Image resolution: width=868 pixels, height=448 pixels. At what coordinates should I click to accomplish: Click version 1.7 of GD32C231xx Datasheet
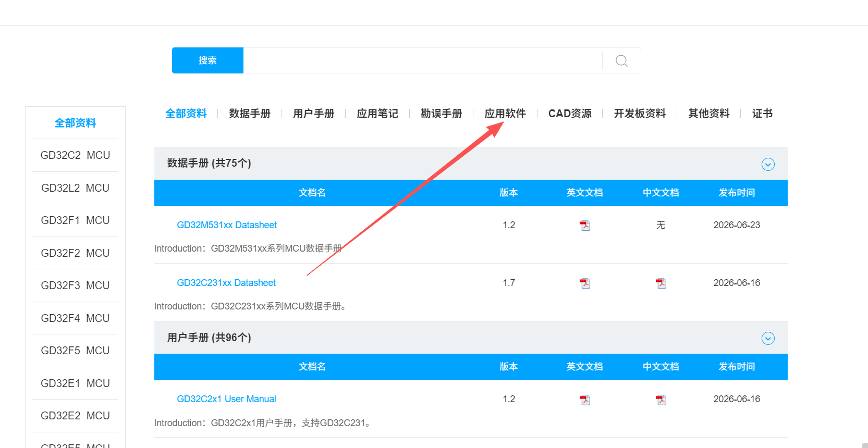pos(509,283)
